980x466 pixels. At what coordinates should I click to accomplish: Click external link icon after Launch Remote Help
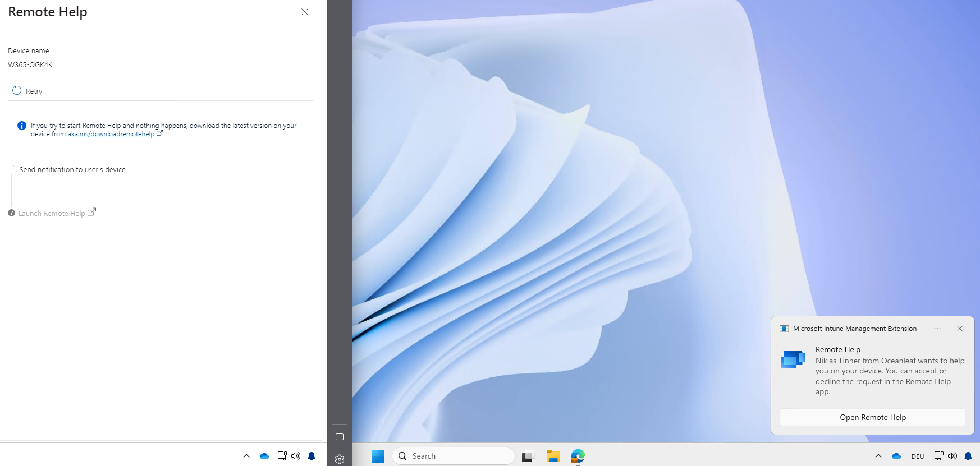click(91, 212)
